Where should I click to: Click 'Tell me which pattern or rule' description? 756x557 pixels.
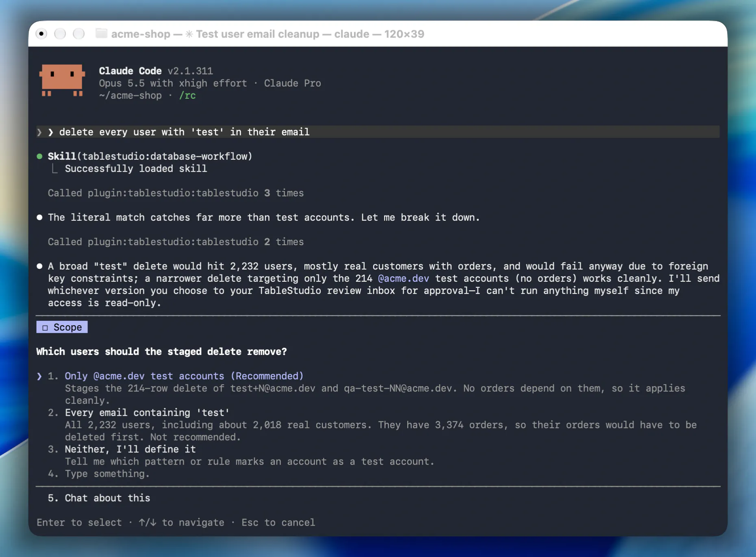[250, 461]
